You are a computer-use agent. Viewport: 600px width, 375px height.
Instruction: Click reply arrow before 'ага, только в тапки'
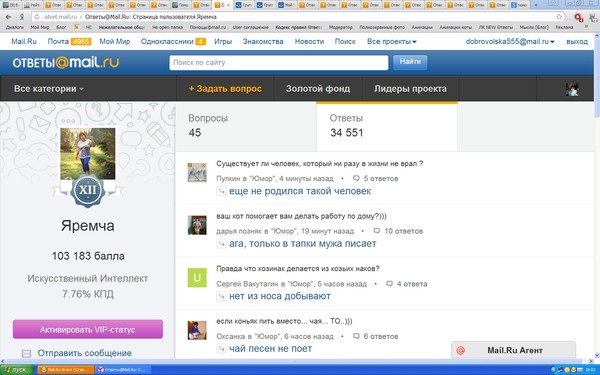click(221, 244)
